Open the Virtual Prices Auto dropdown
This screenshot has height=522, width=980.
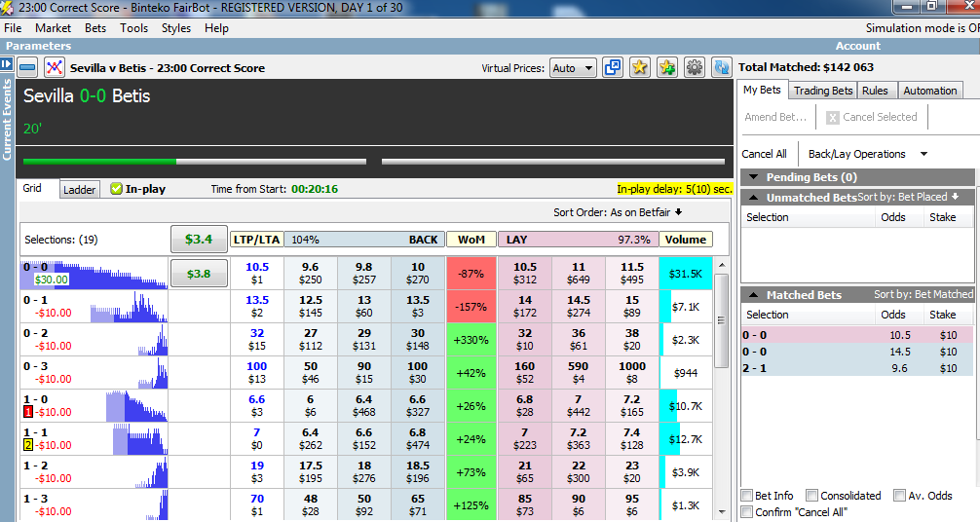coord(573,68)
